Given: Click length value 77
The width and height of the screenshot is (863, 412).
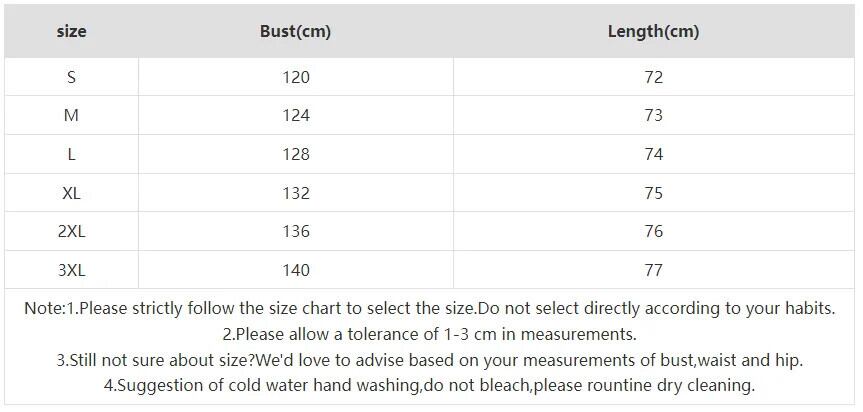Looking at the screenshot, I should pos(654,270).
